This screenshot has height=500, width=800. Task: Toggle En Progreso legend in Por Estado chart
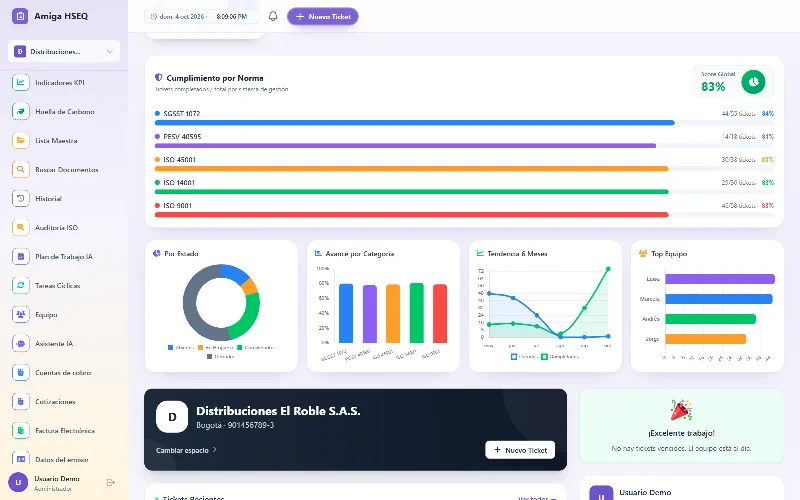point(215,347)
